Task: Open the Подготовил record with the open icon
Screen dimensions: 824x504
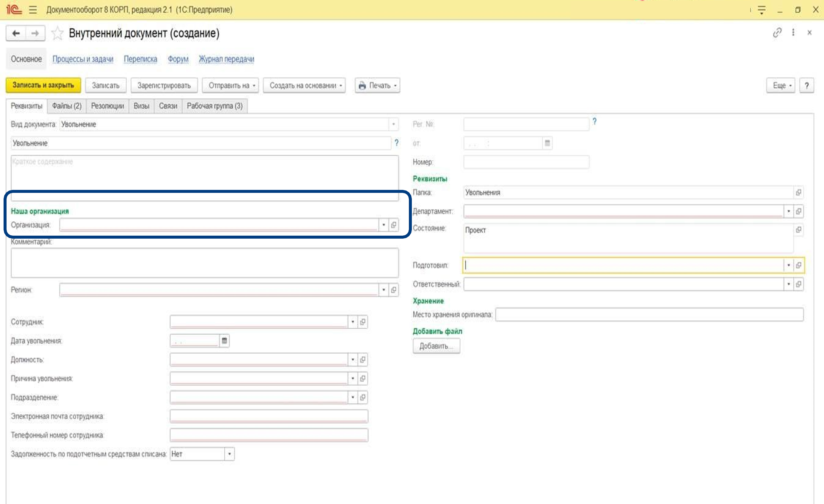Action: coord(798,265)
